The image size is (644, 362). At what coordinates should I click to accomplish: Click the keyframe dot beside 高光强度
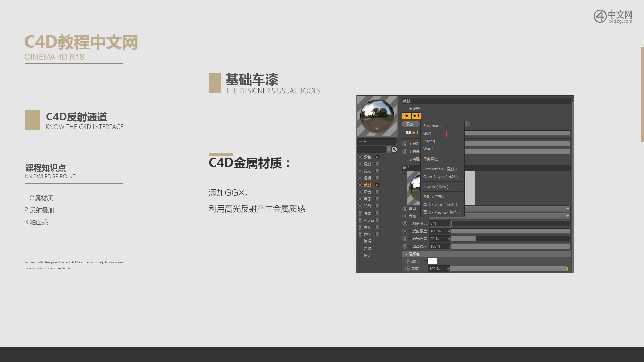(x=405, y=239)
